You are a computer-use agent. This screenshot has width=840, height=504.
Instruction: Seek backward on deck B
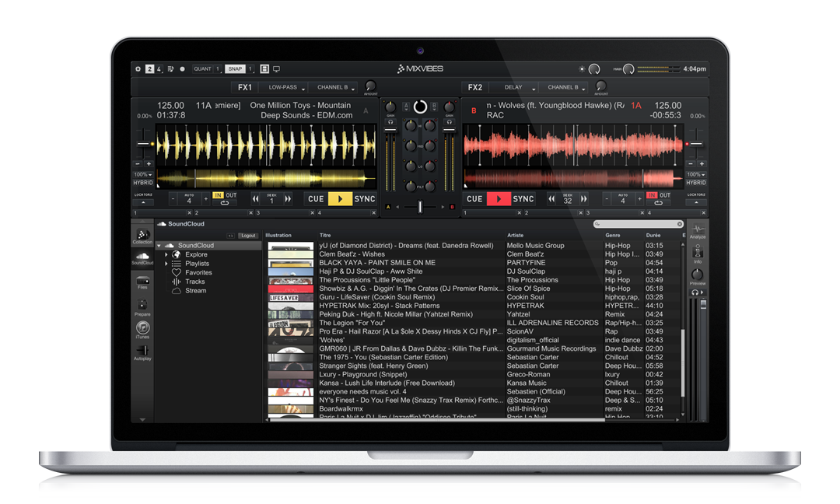click(551, 199)
